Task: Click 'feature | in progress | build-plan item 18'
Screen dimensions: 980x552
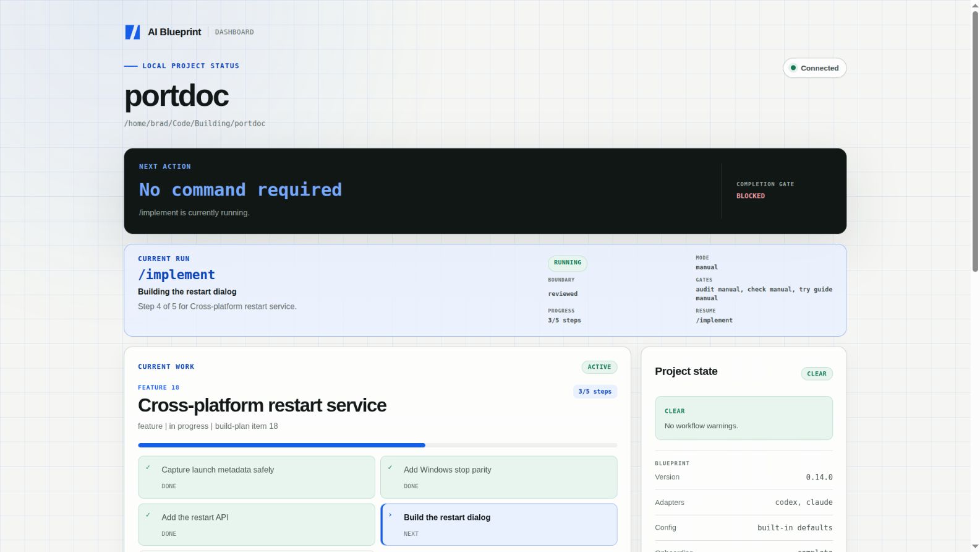Action: coord(208,426)
